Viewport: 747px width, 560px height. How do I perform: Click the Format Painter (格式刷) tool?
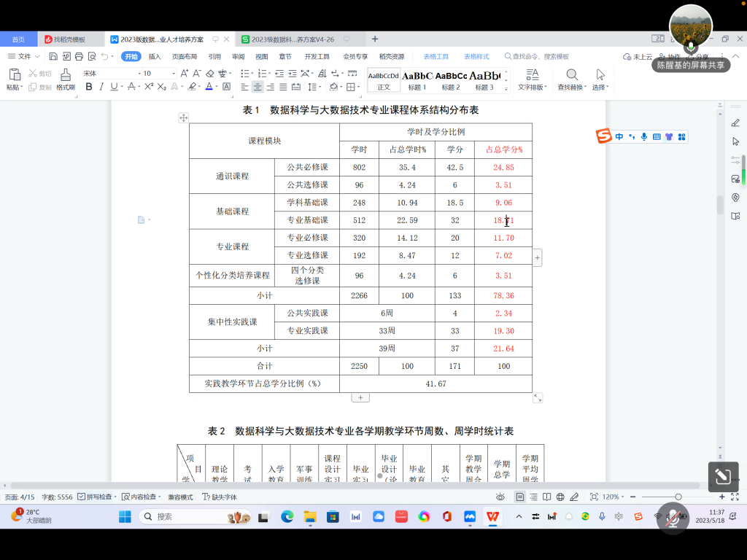pos(66,79)
